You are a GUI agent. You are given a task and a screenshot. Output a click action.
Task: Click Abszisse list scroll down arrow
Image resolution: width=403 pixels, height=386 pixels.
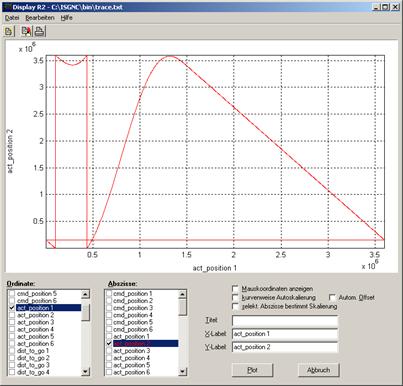[183, 371]
